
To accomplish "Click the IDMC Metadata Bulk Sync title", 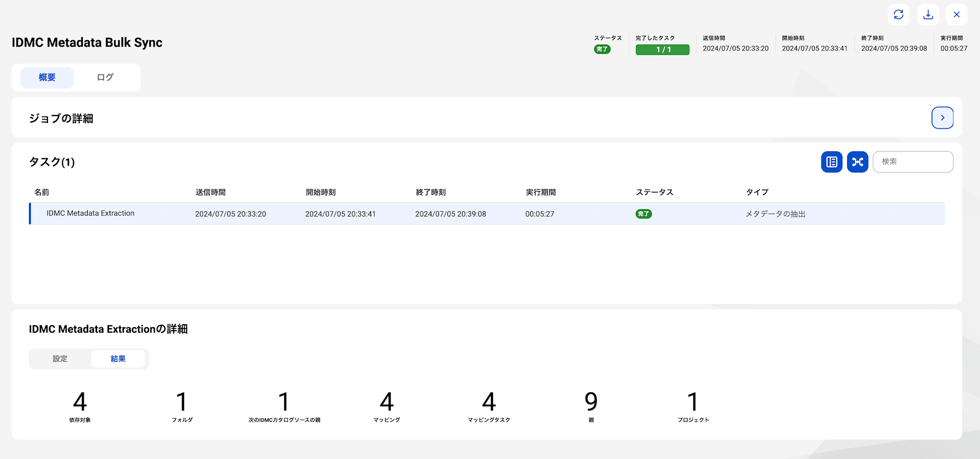I will pyautogui.click(x=87, y=43).
